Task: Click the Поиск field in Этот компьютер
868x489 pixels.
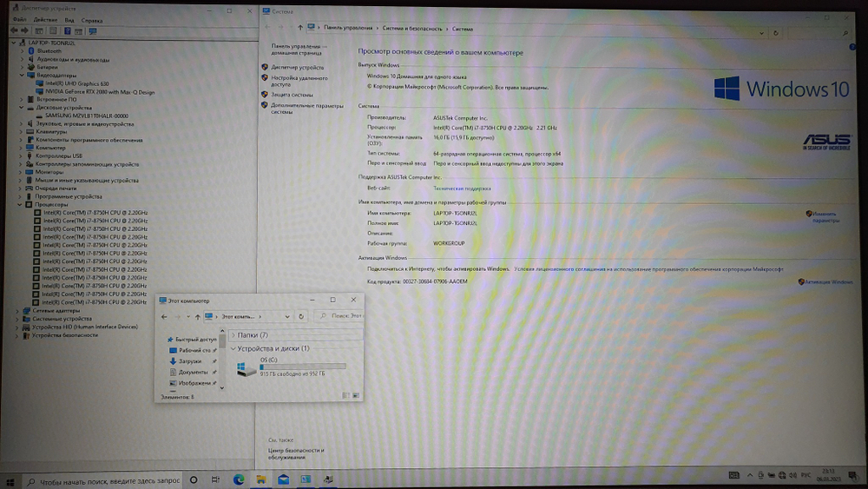Action: 339,315
